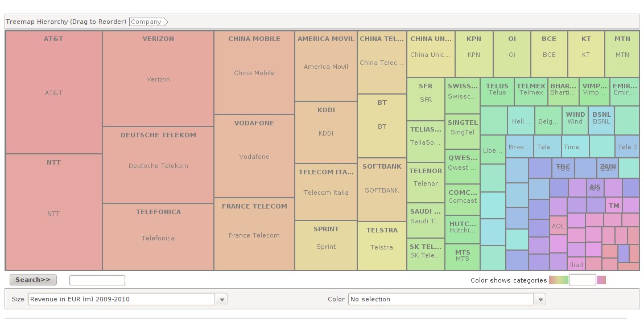Select the Time... treemap cell

pos(575,146)
